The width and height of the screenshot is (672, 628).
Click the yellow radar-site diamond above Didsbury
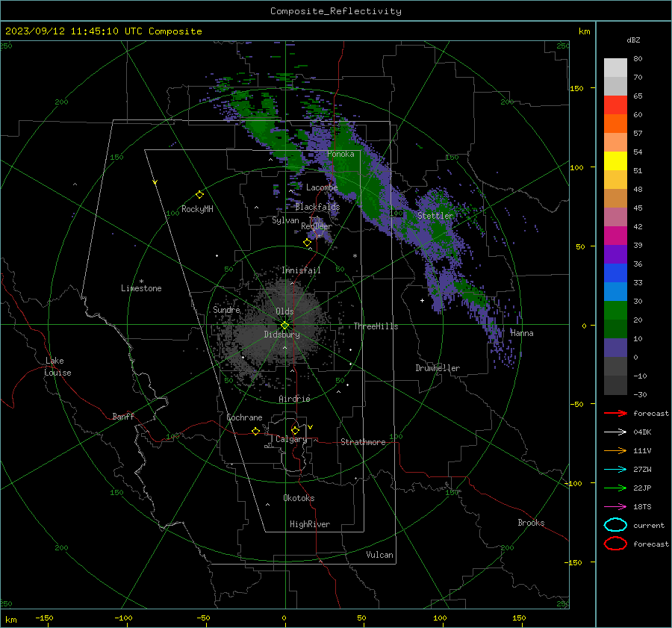pos(285,326)
